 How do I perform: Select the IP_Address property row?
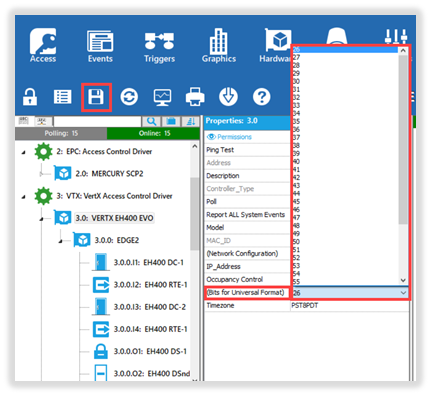[x=247, y=266]
